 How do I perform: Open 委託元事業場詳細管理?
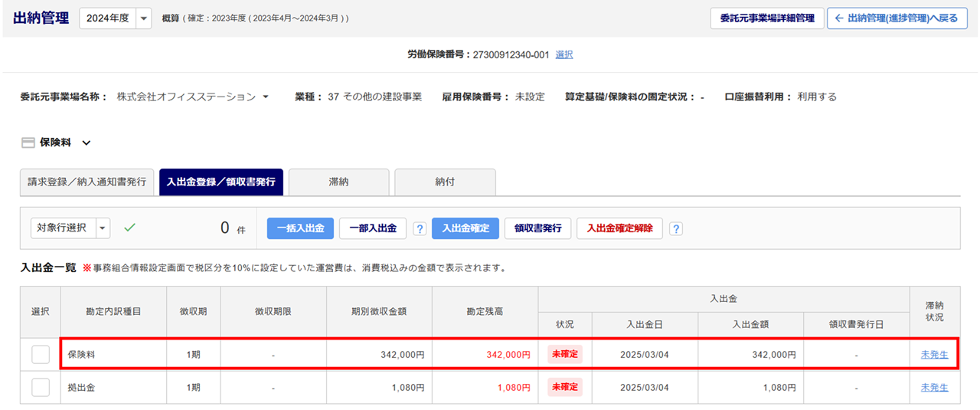pos(766,18)
